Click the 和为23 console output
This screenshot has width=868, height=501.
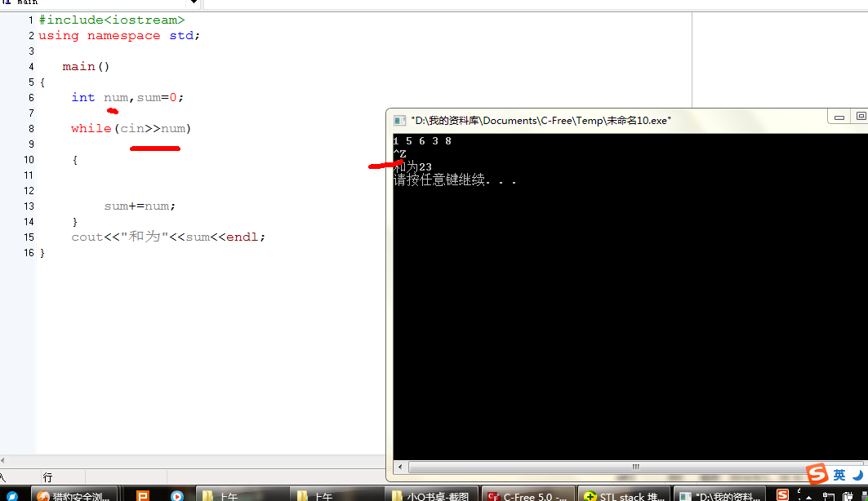tap(412, 166)
